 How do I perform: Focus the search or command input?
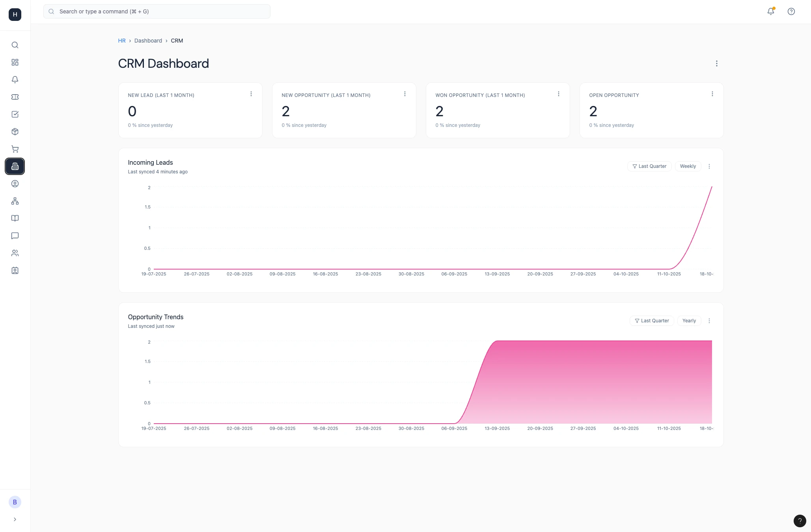pos(157,11)
